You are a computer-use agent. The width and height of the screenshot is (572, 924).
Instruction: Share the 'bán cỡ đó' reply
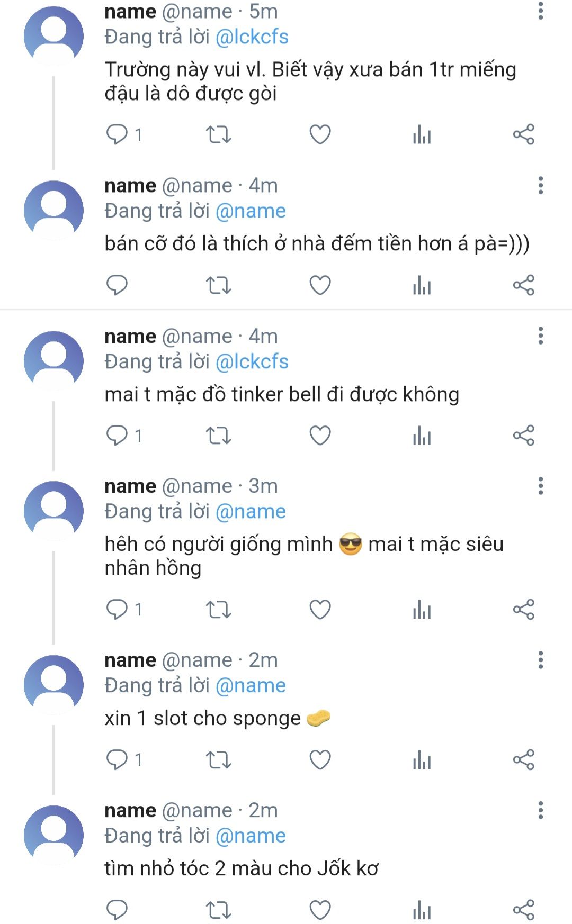tap(523, 285)
